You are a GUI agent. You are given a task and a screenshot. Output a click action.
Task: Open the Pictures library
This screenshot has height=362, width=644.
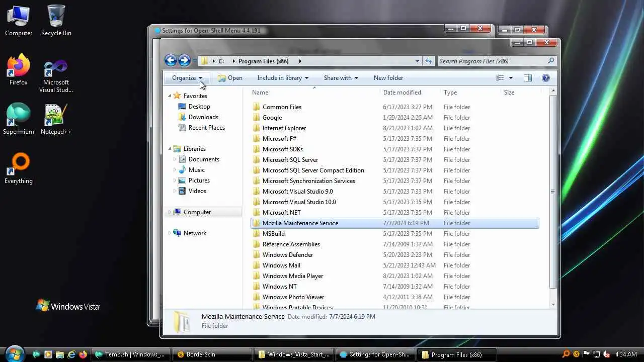[x=199, y=180]
